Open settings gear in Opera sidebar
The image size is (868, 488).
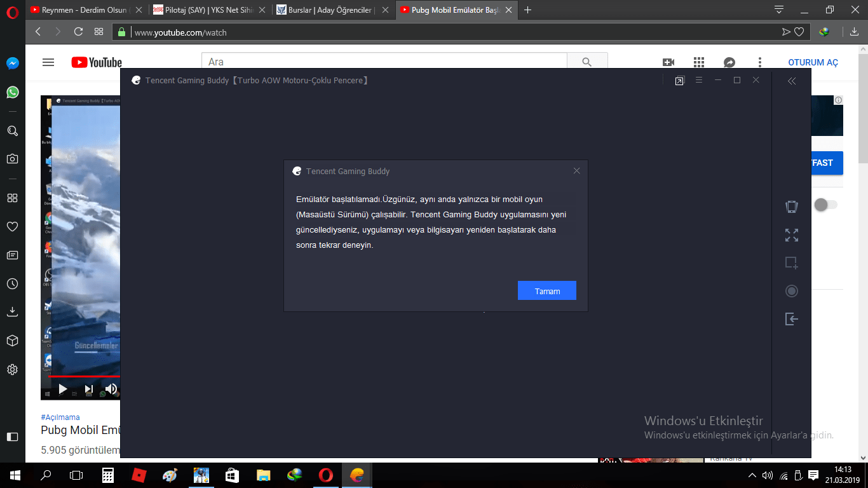click(x=12, y=369)
